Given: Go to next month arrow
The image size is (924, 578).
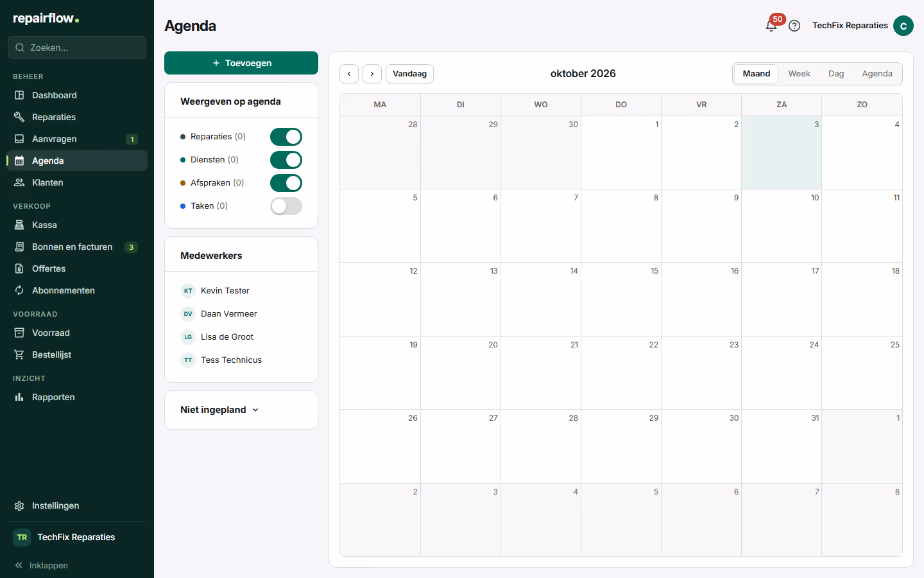Looking at the screenshot, I should pyautogui.click(x=372, y=74).
